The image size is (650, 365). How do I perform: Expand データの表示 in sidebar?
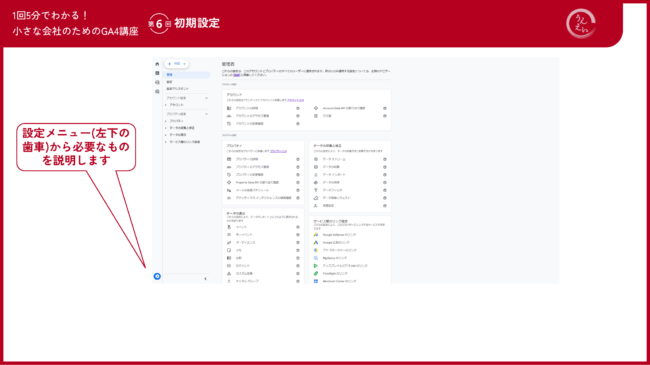[166, 135]
